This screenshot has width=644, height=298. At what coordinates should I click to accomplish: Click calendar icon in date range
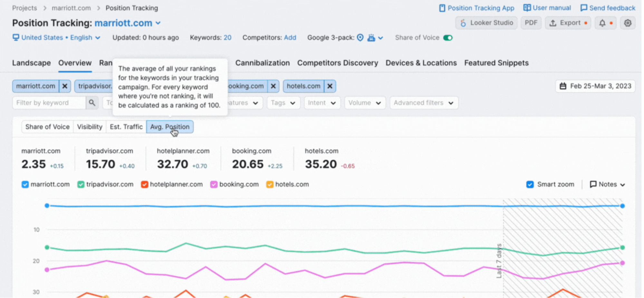[x=563, y=86]
